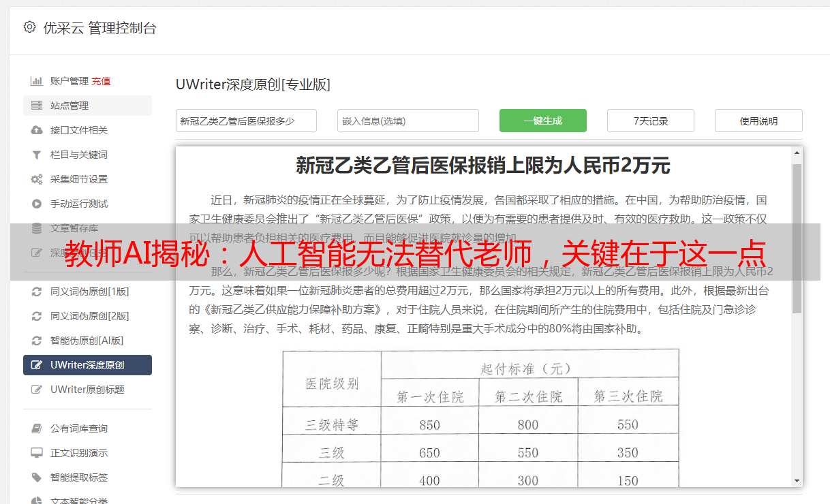Open 同义词伪原创[2版] from the sidebar
The image size is (830, 504).
(x=89, y=316)
